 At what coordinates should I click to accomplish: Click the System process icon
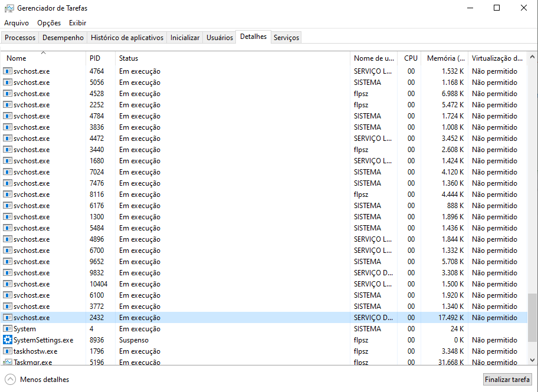(x=8, y=328)
